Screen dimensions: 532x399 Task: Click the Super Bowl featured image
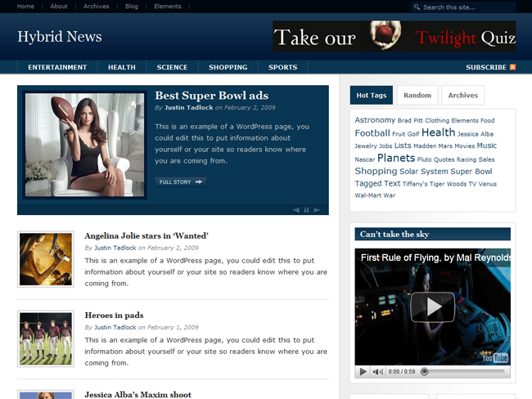point(85,145)
